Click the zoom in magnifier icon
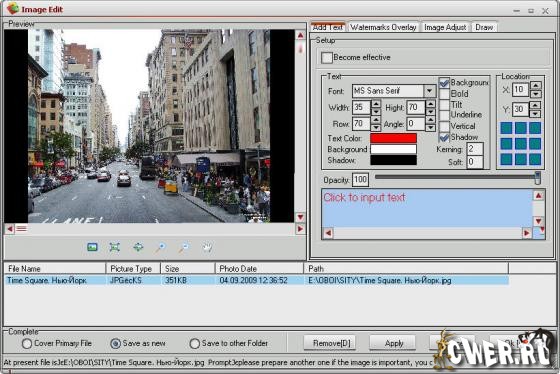Image resolution: width=560 pixels, height=374 pixels. [x=161, y=247]
